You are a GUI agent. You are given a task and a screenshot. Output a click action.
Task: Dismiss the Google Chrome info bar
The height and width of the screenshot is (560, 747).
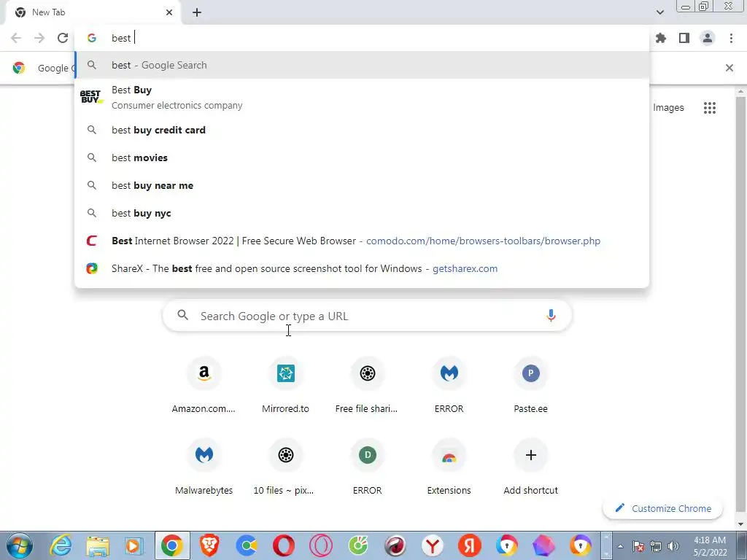[729, 68]
